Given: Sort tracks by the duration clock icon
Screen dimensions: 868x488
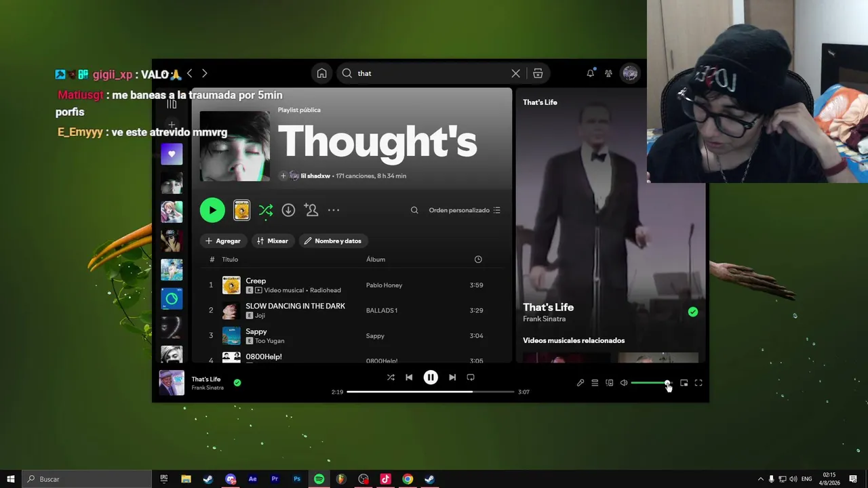Looking at the screenshot, I should [x=478, y=260].
